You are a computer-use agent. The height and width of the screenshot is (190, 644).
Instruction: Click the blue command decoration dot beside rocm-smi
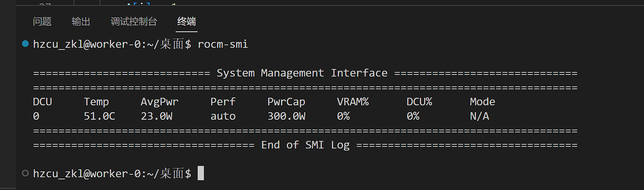point(25,44)
